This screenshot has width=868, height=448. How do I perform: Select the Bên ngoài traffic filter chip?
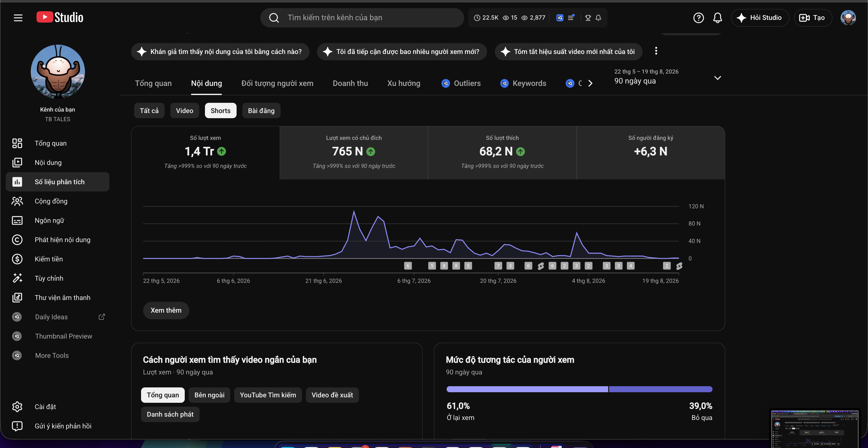pos(209,395)
